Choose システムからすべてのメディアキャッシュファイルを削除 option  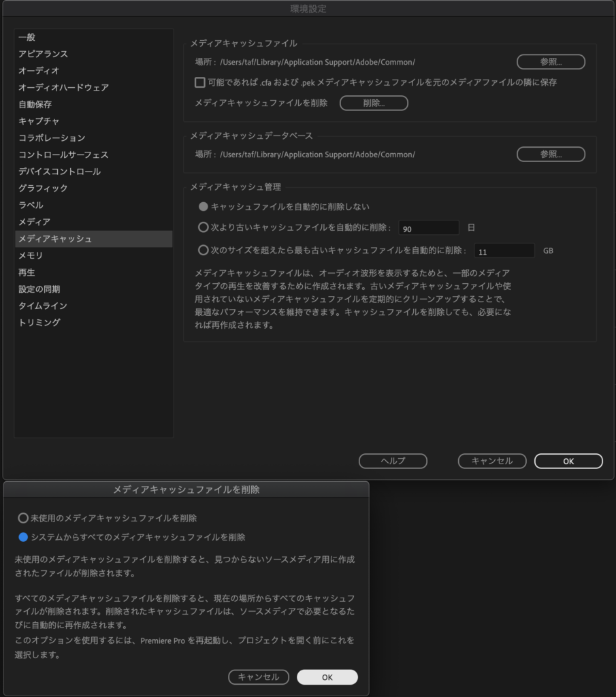23,537
